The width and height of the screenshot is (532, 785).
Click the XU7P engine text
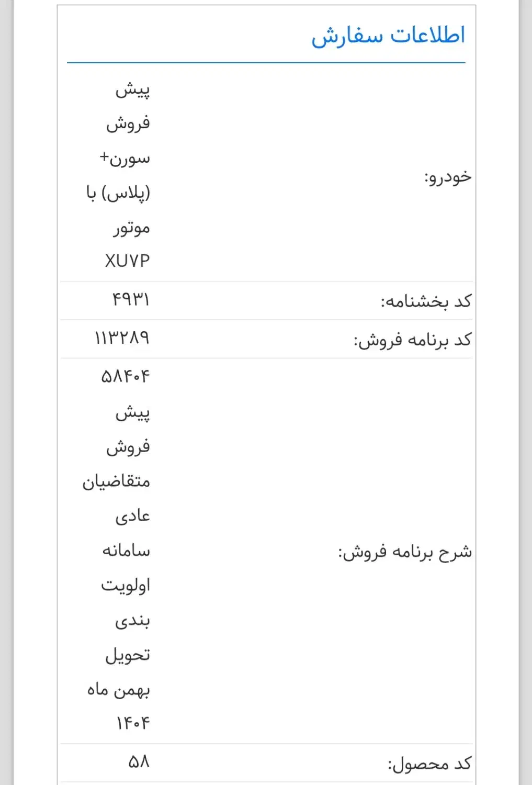coord(127,261)
